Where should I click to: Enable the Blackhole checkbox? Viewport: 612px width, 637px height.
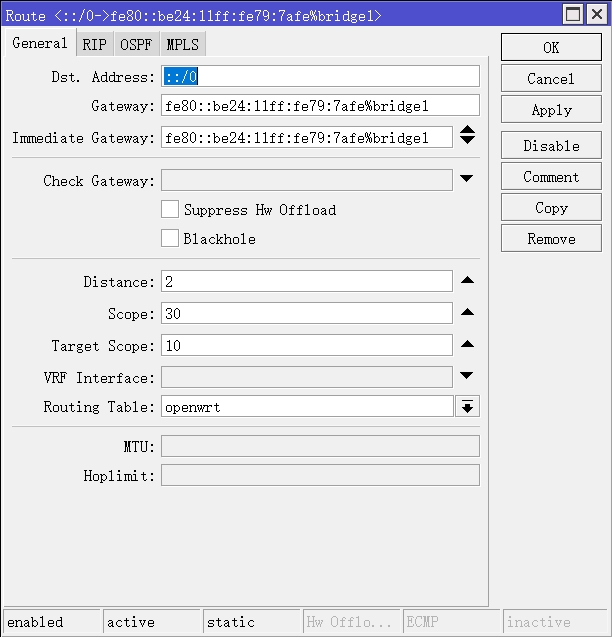pos(170,238)
